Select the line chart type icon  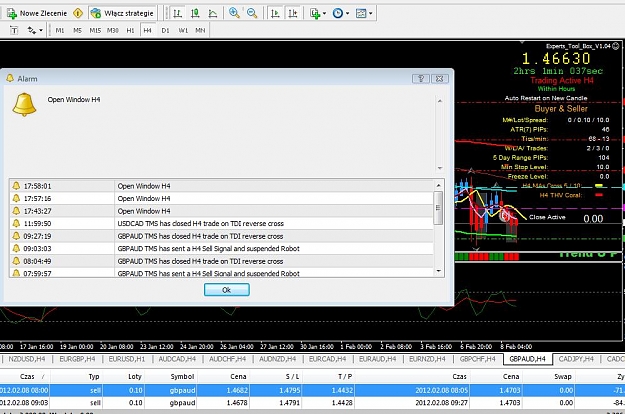click(x=213, y=13)
